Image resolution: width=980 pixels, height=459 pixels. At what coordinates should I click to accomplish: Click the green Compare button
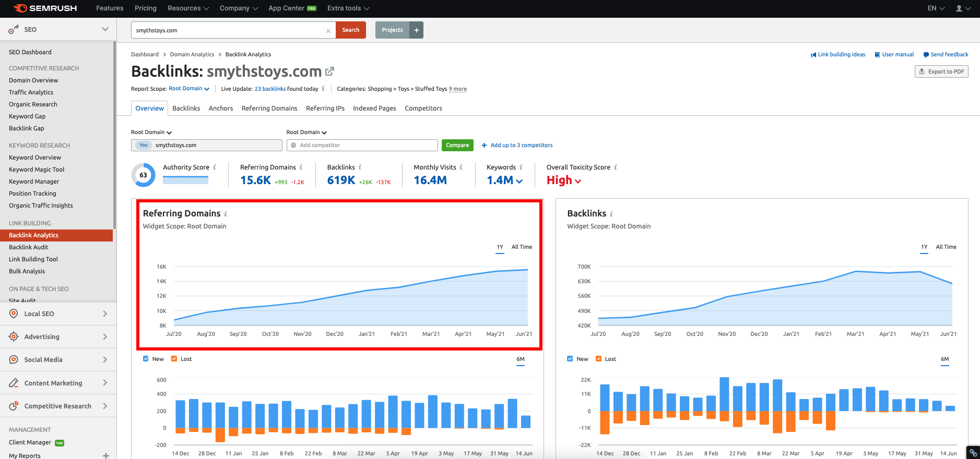[x=457, y=146]
